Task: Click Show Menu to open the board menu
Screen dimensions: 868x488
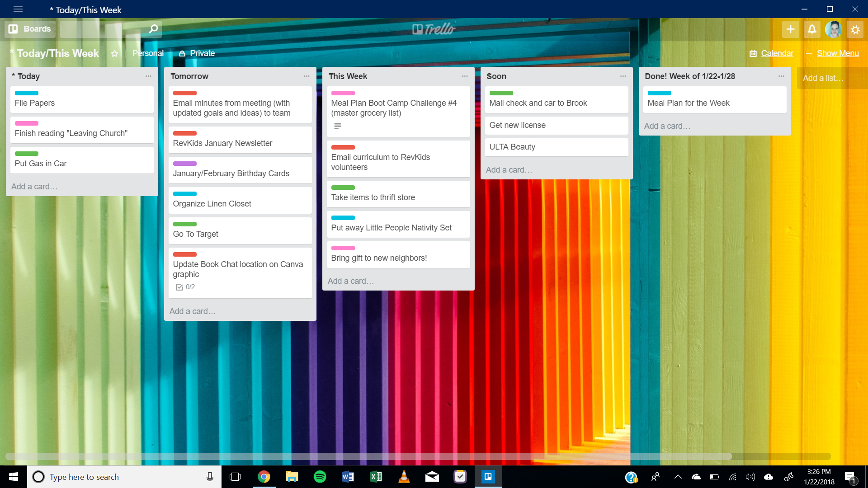Action: point(838,53)
